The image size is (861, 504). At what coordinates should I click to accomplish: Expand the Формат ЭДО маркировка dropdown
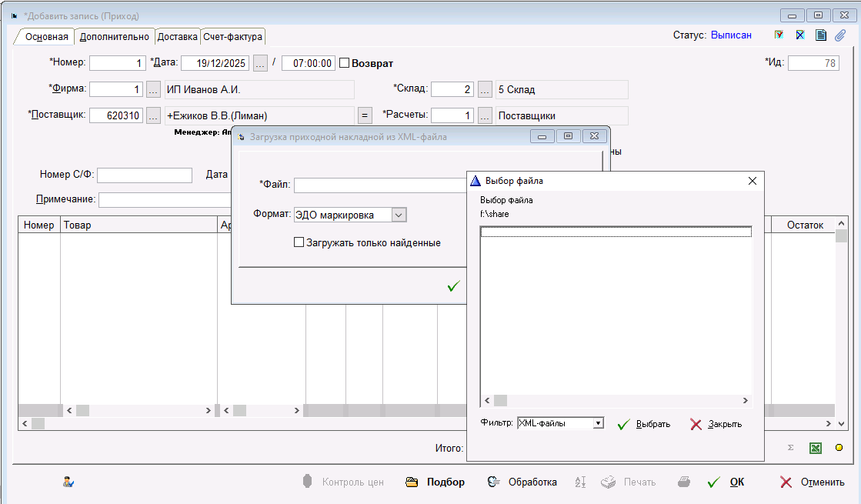pos(399,215)
